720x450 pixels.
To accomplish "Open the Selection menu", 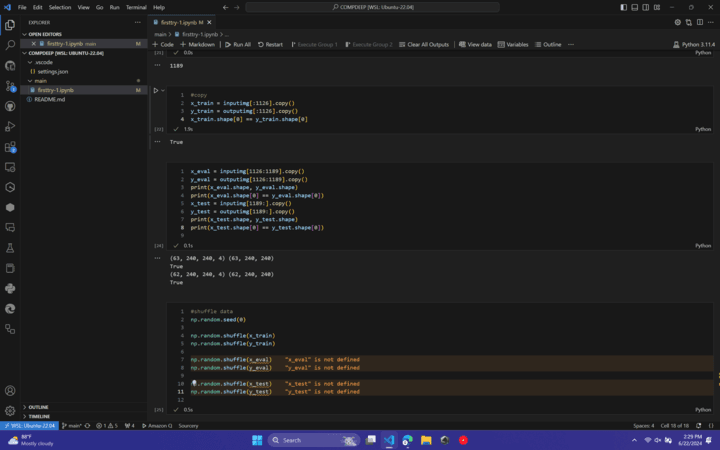I will tap(60, 7).
